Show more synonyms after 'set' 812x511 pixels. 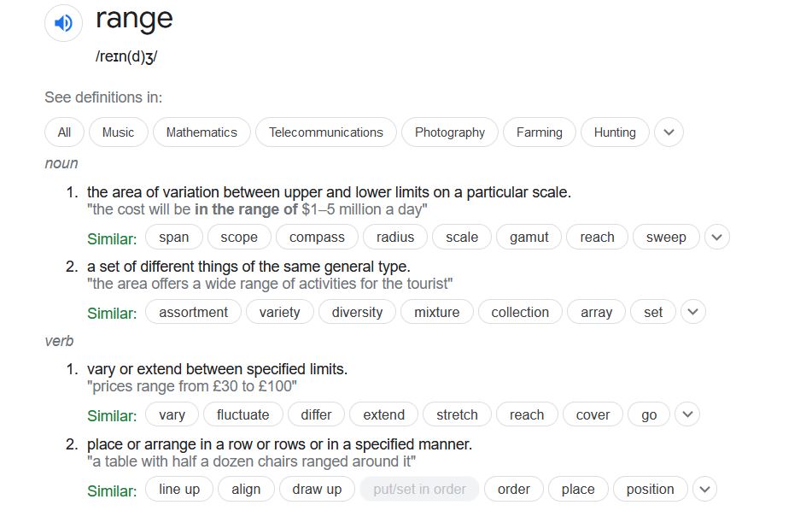692,312
